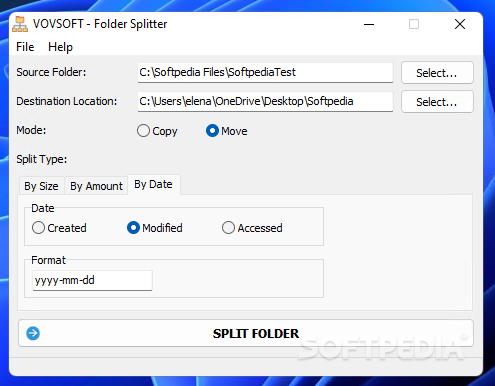This screenshot has width=495, height=386.
Task: Switch to the By Size tab
Action: (x=42, y=186)
